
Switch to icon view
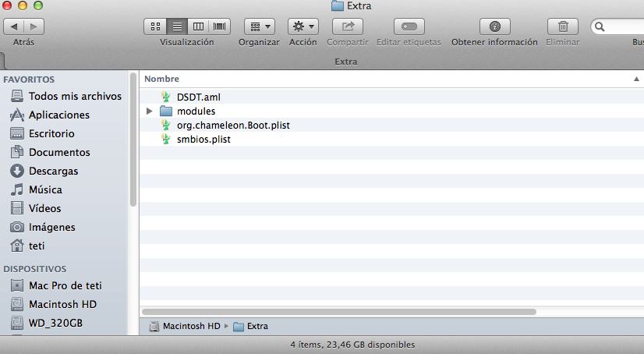pos(155,27)
